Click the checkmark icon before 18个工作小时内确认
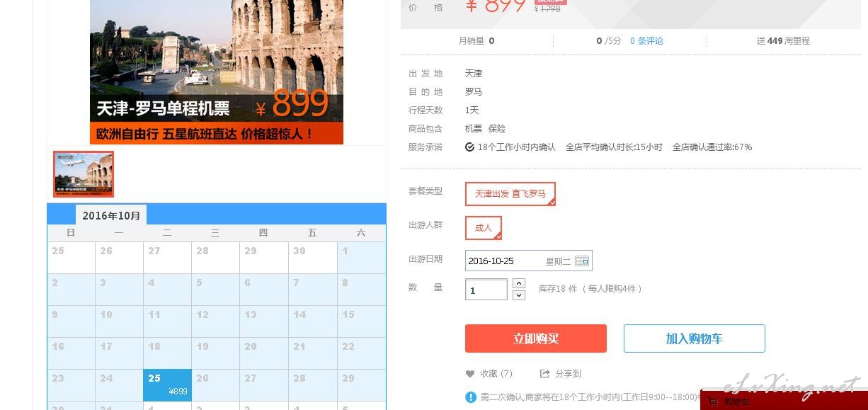 [x=469, y=147]
